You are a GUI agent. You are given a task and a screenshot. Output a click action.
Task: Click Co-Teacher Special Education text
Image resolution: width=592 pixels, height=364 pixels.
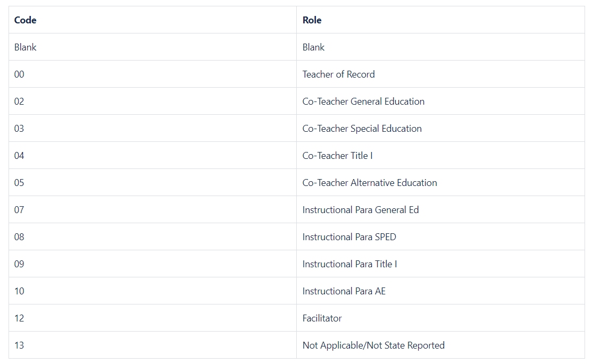point(362,129)
